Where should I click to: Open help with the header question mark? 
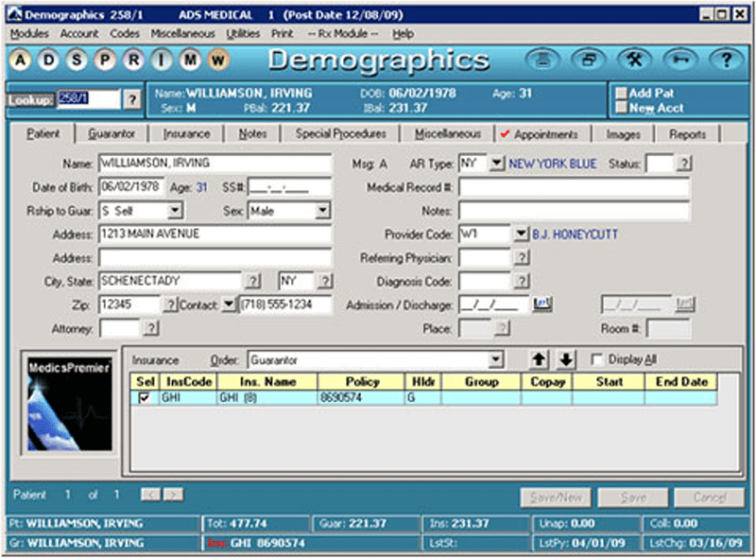(724, 61)
